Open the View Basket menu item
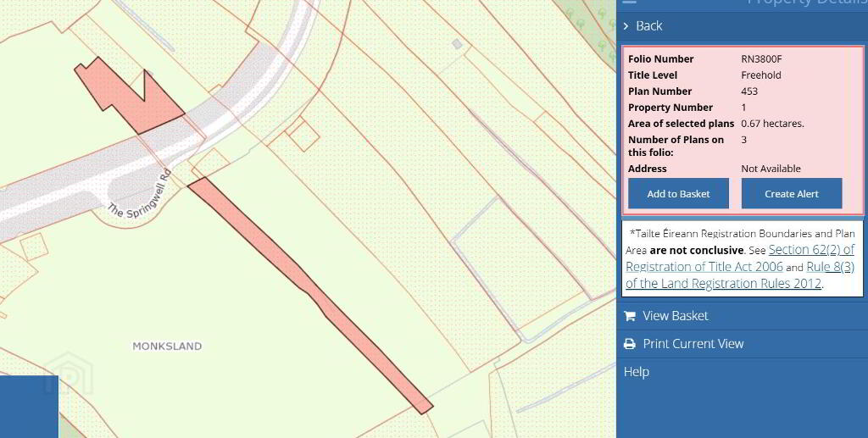The height and width of the screenshot is (438, 868). [675, 316]
